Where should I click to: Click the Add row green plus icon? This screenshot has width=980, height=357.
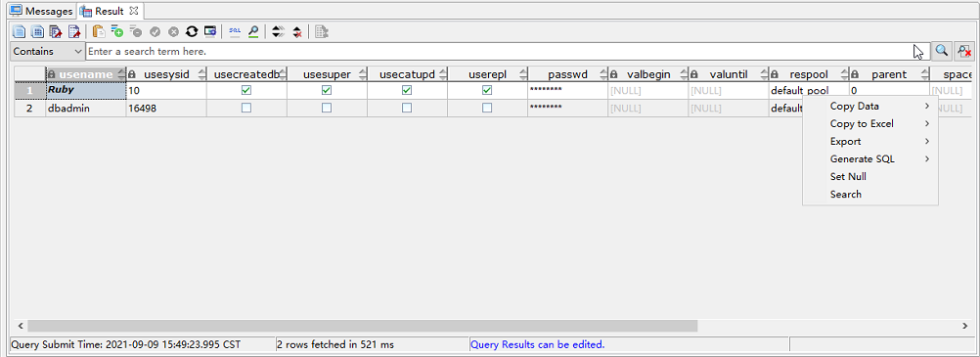tap(116, 31)
